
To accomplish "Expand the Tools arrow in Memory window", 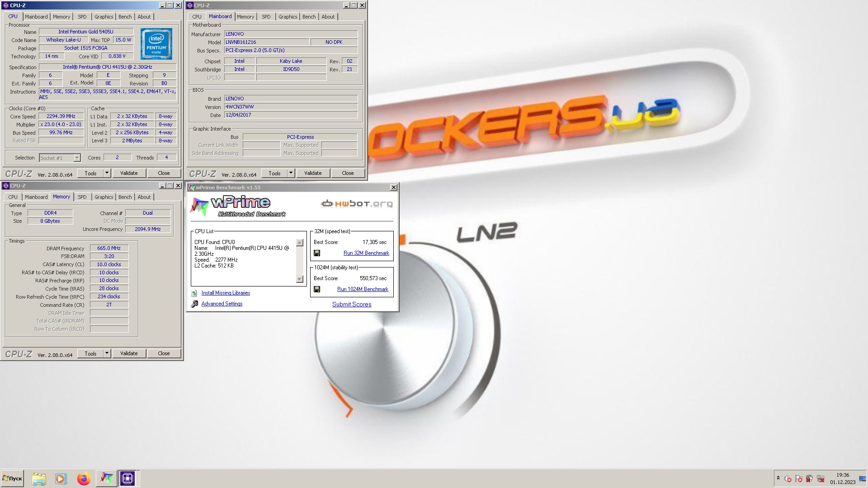I will pos(107,353).
